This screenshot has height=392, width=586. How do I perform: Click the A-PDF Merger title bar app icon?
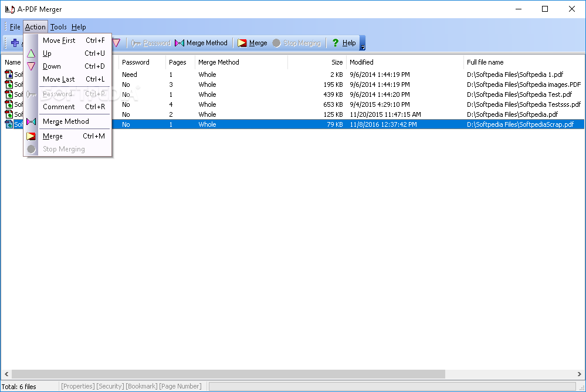(x=10, y=9)
